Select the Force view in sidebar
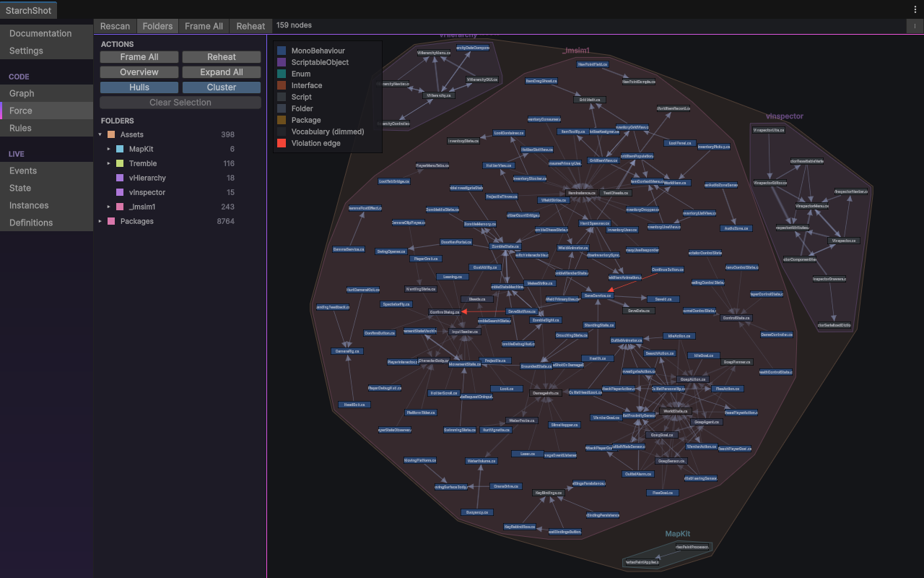This screenshot has height=578, width=924. (47, 111)
